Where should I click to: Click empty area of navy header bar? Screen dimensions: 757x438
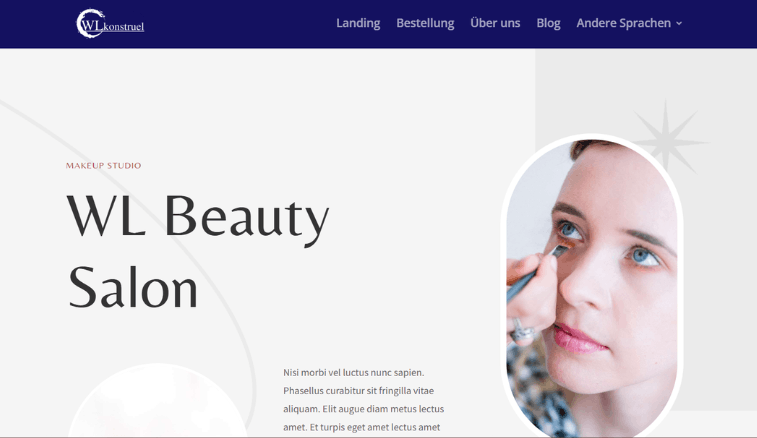coord(241,23)
